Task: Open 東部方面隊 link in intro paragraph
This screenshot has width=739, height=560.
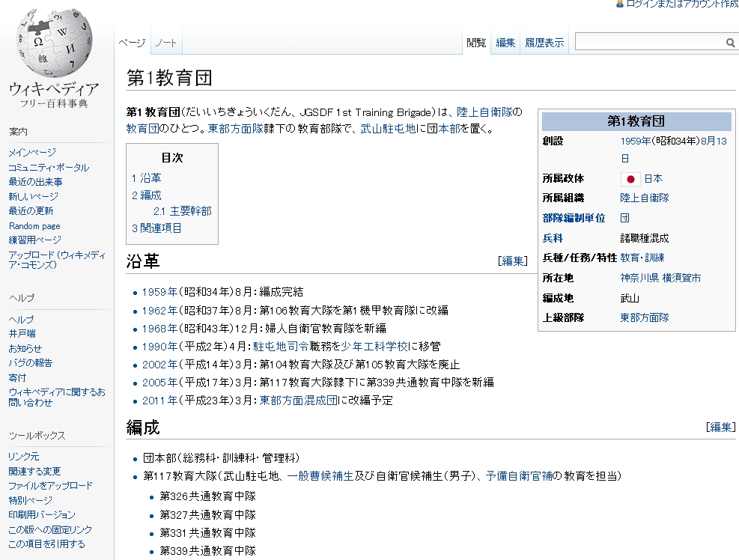Action: coord(236,128)
